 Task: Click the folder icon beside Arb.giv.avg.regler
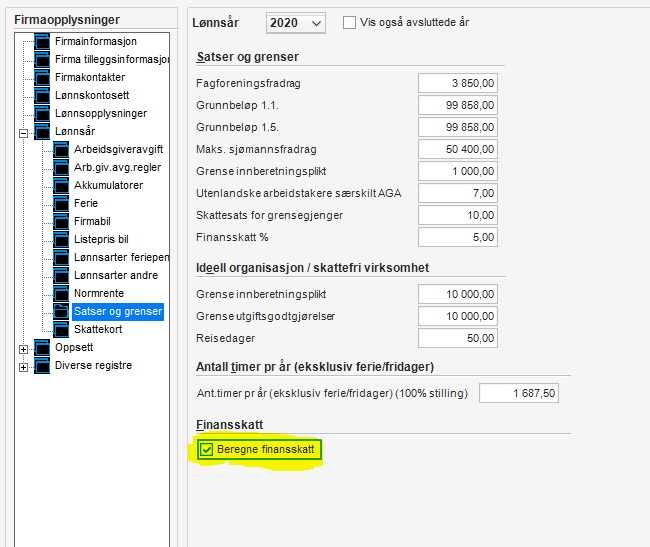point(61,167)
